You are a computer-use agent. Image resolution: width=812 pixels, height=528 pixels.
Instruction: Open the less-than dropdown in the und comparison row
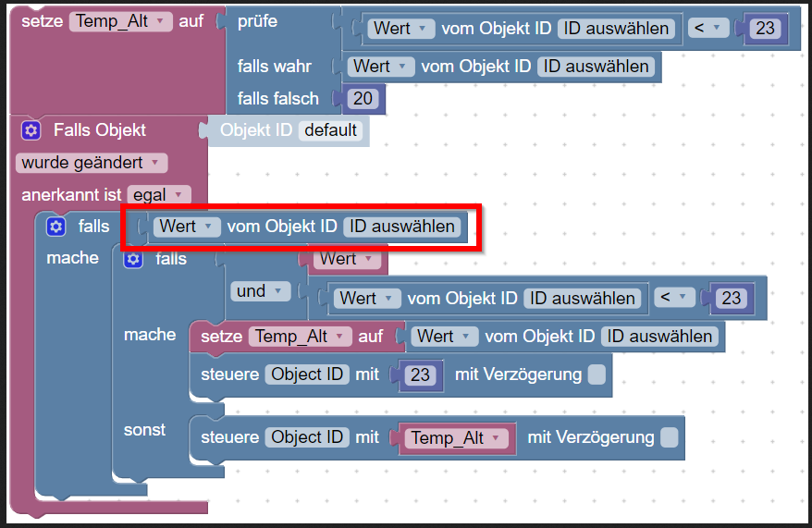pyautogui.click(x=674, y=298)
